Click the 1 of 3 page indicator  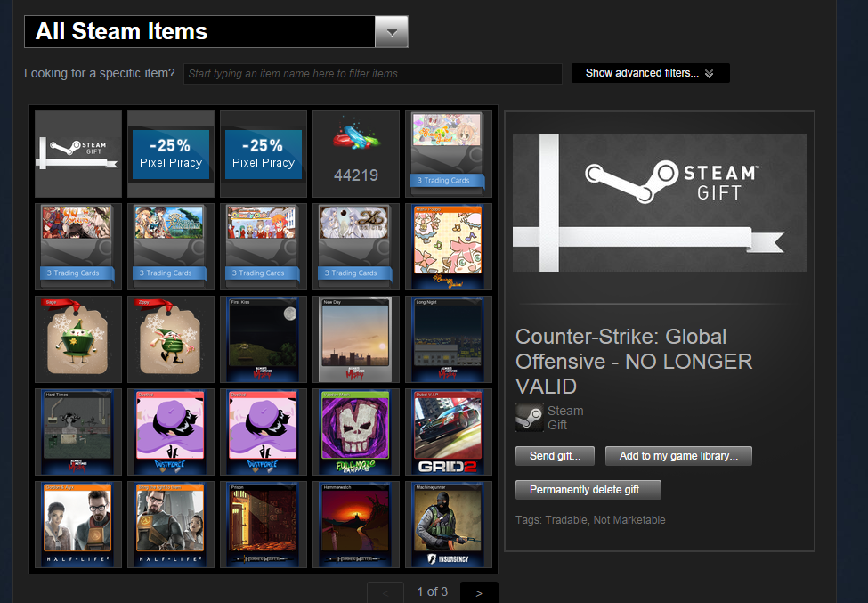433,592
